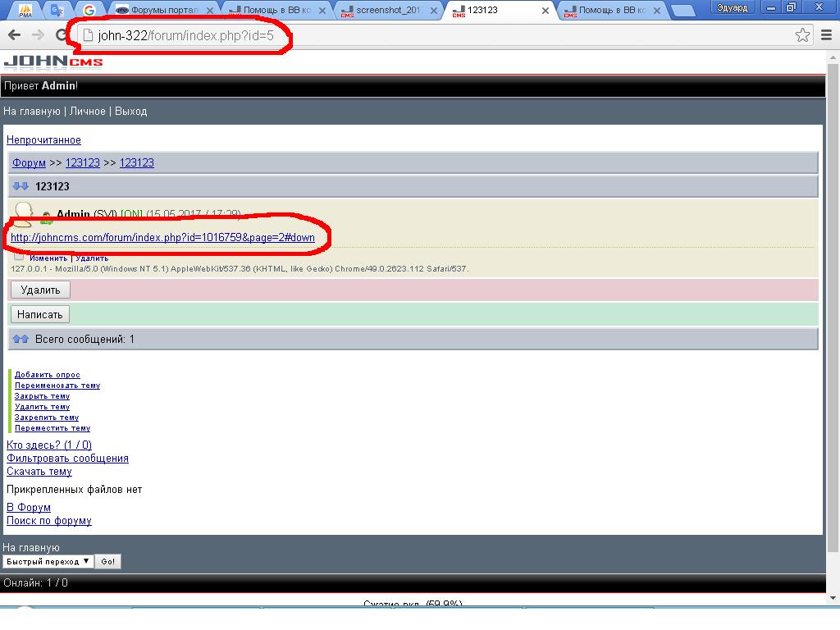
Task: Go back with the browser back arrow
Action: 15,35
